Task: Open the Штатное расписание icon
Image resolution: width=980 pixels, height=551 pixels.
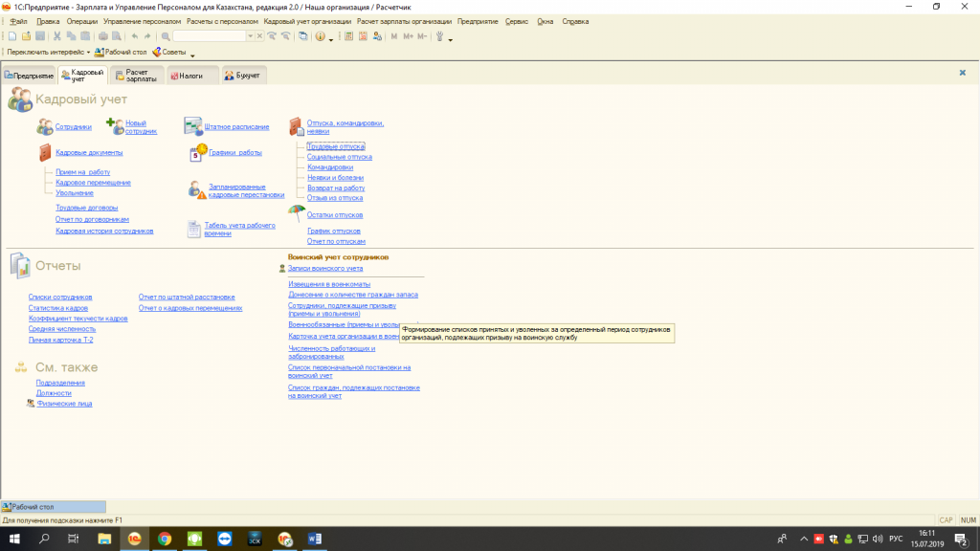Action: 192,126
